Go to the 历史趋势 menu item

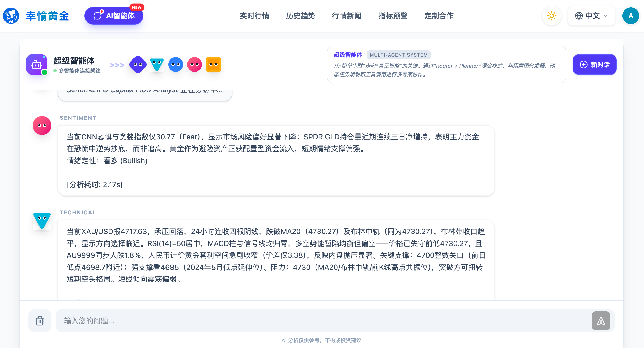(x=300, y=16)
